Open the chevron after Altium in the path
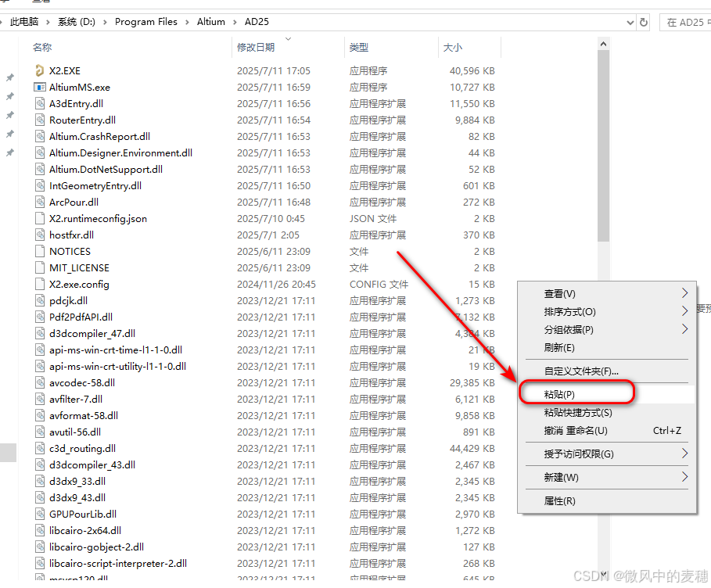 point(235,22)
